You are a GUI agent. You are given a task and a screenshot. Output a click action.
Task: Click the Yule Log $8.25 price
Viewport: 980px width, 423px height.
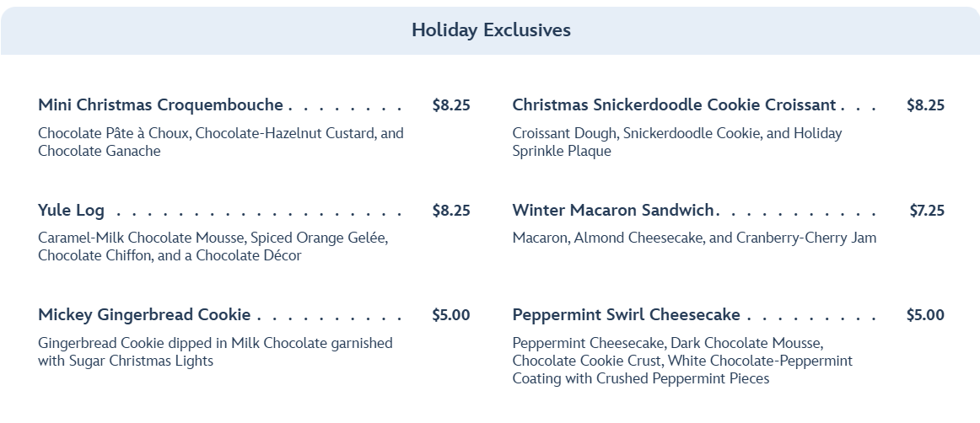[x=450, y=211]
